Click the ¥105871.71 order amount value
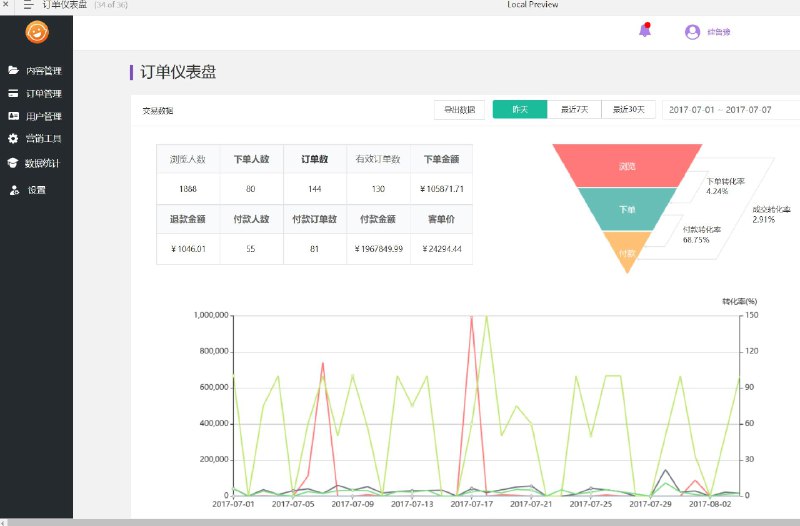Viewport: 800px width, 526px height. click(x=442, y=189)
